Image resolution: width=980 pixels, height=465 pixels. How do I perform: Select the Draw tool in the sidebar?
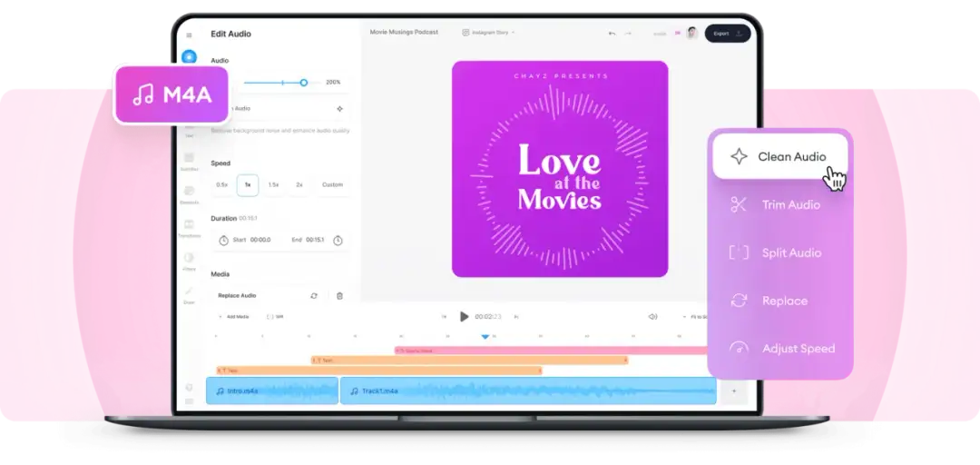coord(189,291)
